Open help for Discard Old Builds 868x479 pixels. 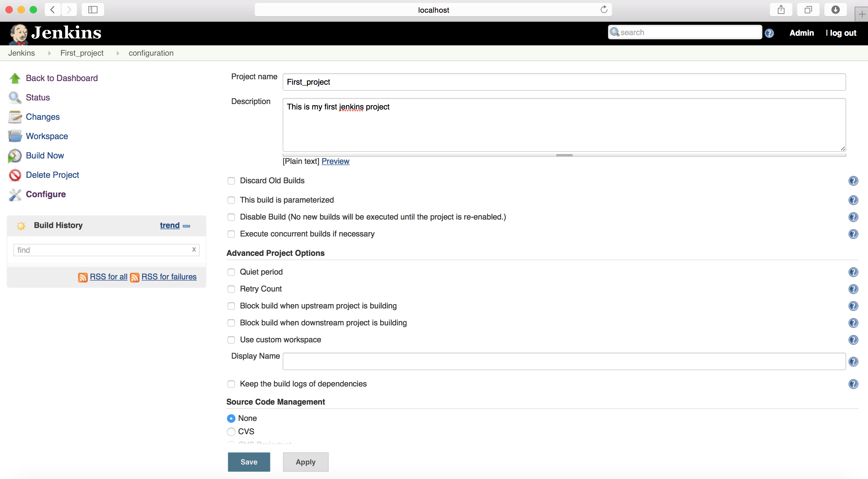click(x=853, y=181)
